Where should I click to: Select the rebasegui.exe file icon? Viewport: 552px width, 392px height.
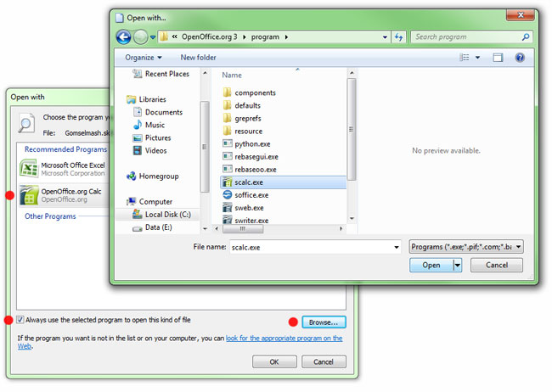(228, 156)
